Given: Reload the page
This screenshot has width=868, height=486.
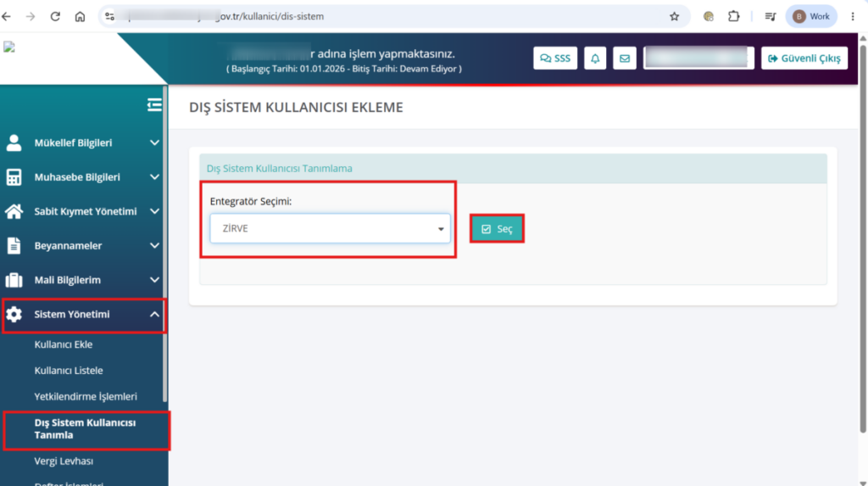Looking at the screenshot, I should coord(55,17).
